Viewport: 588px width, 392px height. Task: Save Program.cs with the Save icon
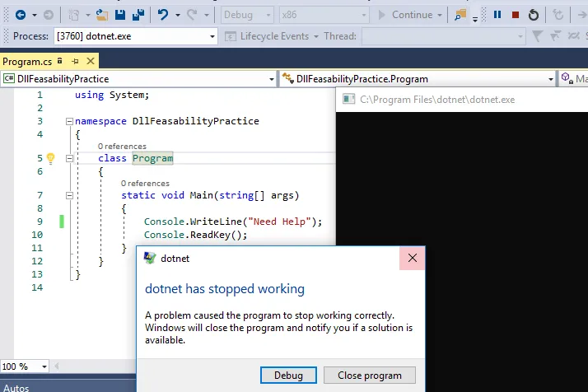[120, 15]
